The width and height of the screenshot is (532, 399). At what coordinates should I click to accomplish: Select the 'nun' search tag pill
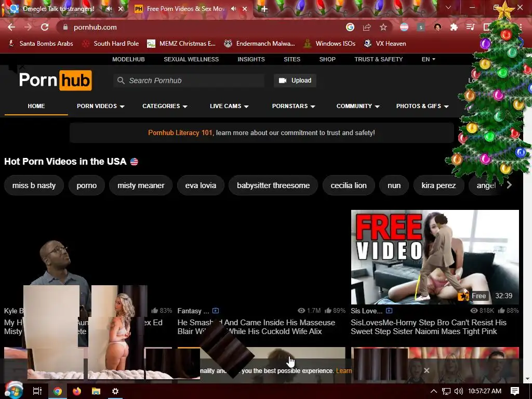[x=394, y=185]
